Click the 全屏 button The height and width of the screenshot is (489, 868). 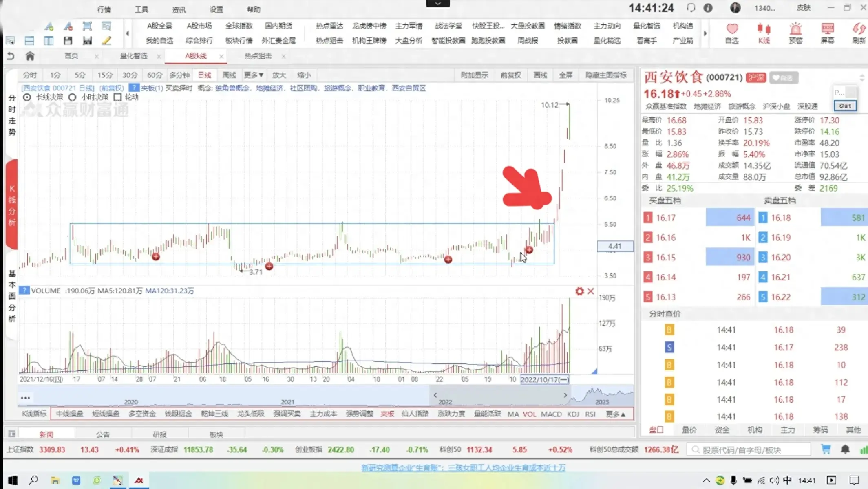pos(565,75)
